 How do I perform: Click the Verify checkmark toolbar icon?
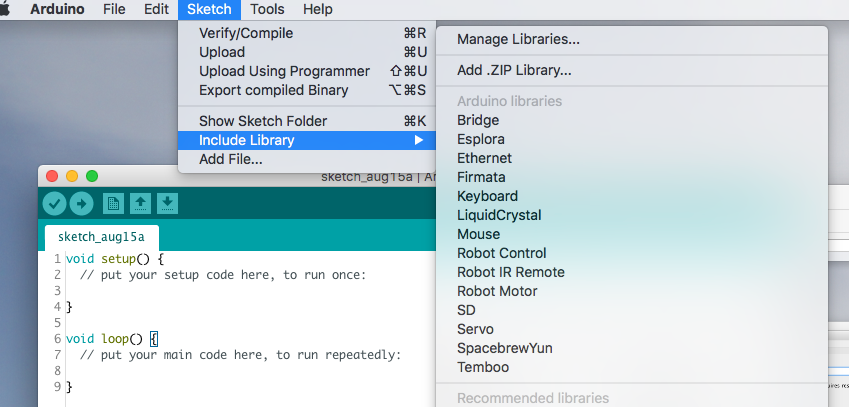54,204
